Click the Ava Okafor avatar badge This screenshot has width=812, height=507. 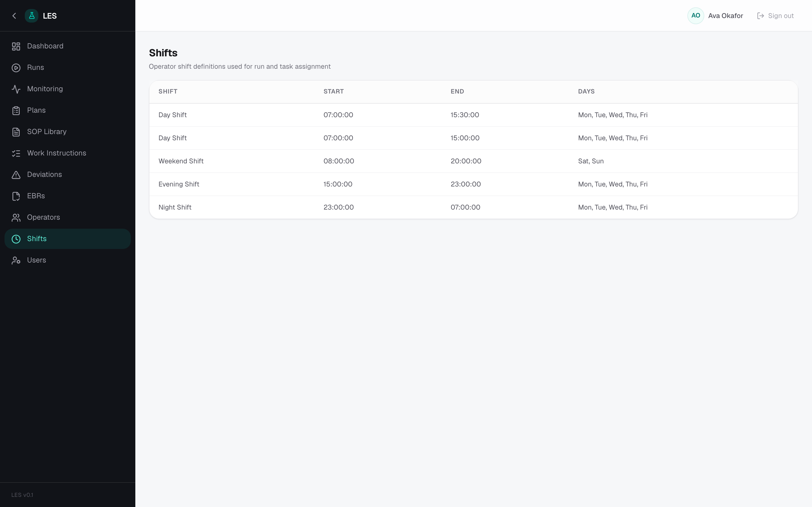pos(696,16)
